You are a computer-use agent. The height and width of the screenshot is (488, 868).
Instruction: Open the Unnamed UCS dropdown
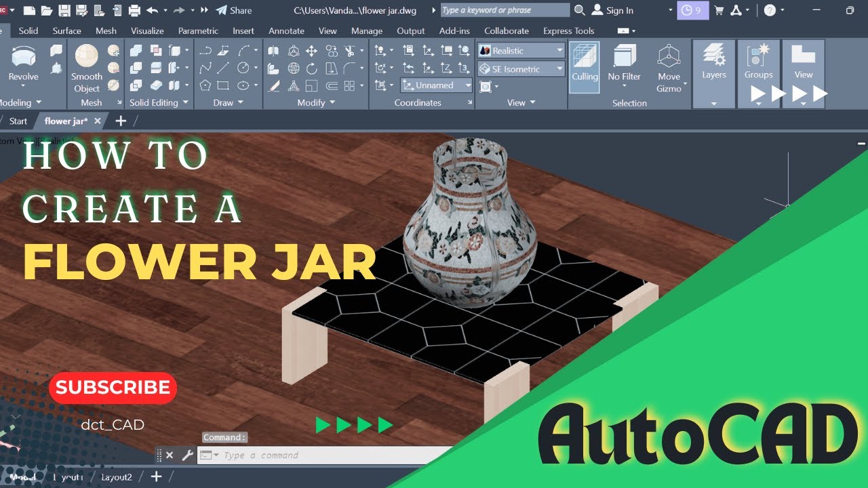[x=436, y=85]
